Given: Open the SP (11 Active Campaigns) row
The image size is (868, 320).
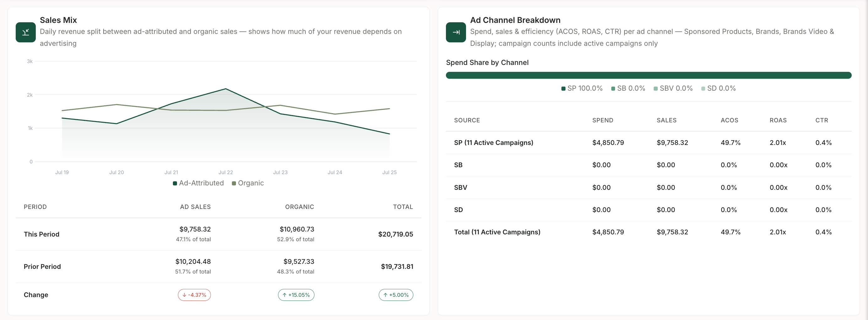Looking at the screenshot, I should coord(649,142).
